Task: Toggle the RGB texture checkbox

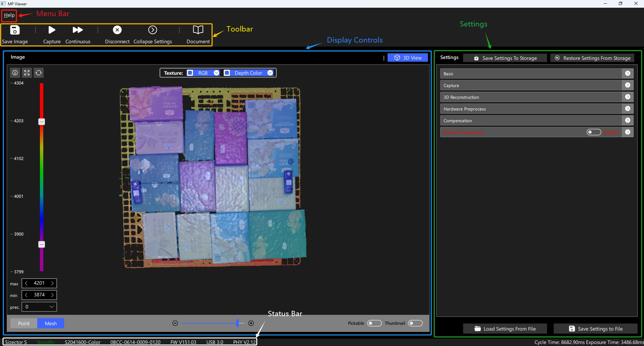Action: 190,73
